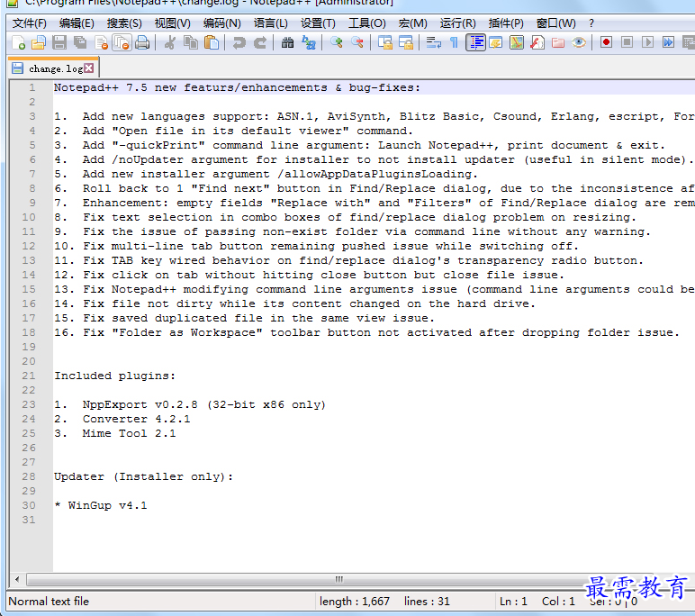Print the document with the printer icon
695x616 pixels.
142,42
